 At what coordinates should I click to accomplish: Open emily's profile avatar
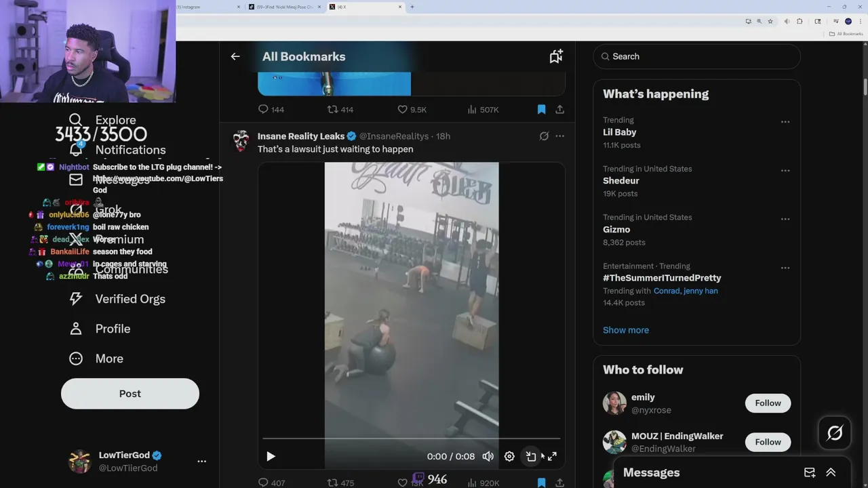click(614, 403)
